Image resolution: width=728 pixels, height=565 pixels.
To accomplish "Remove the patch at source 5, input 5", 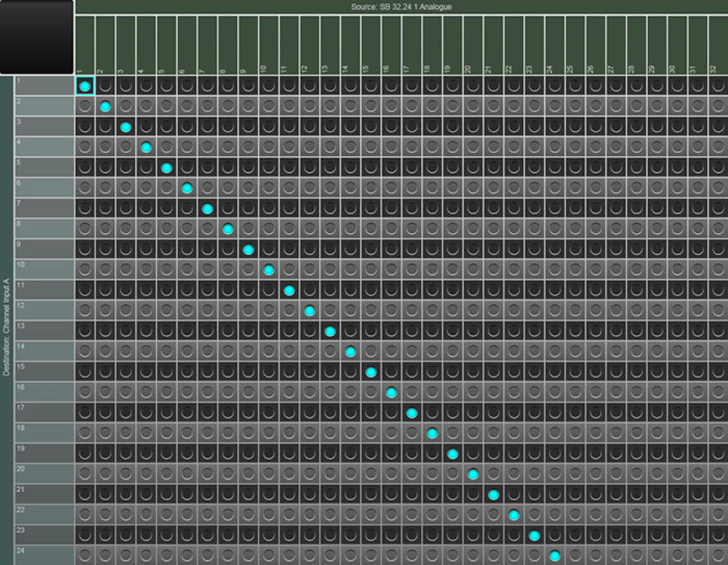I will 167,168.
